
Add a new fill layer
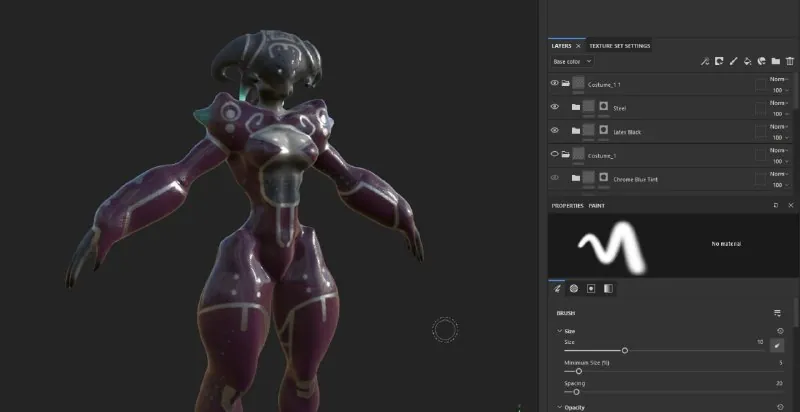pyautogui.click(x=747, y=61)
